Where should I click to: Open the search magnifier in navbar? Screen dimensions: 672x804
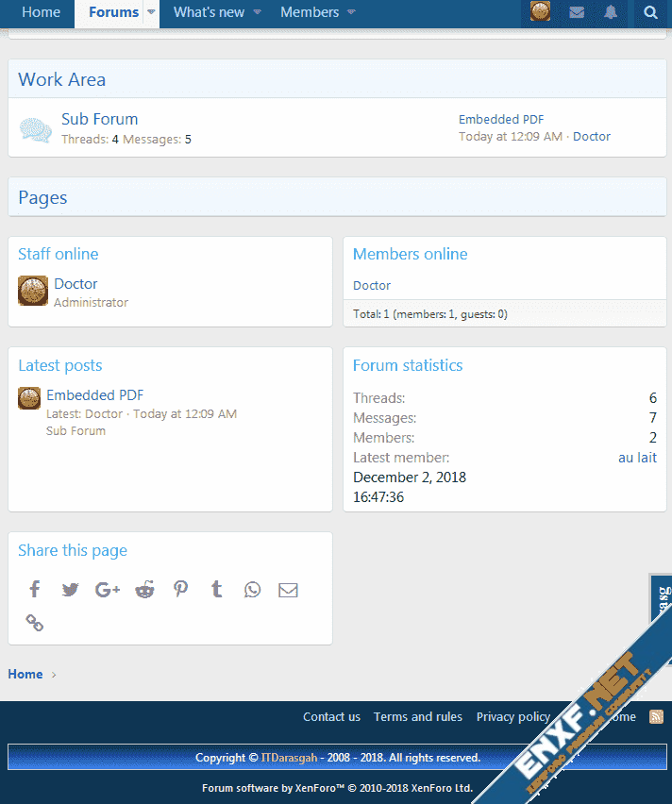[x=650, y=12]
